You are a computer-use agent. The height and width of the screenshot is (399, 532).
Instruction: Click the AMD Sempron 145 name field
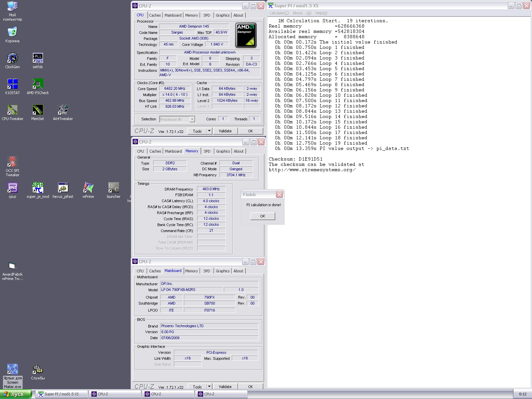pyautogui.click(x=194, y=26)
